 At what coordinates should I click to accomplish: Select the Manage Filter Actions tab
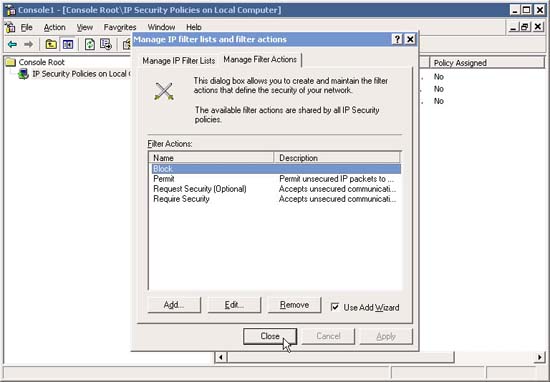tap(260, 60)
